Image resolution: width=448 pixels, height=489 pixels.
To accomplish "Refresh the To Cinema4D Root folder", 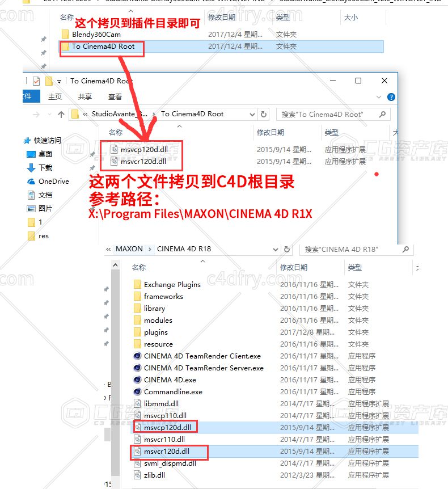I will point(264,114).
